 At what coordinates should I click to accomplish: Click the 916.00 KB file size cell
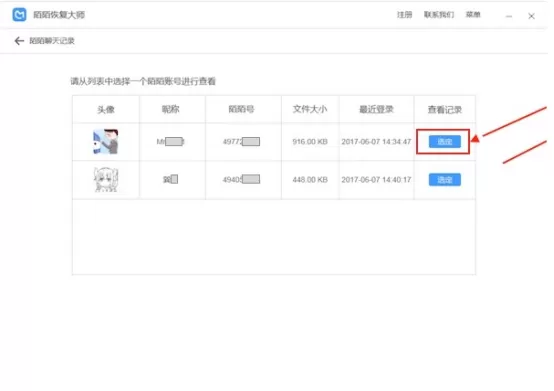tap(310, 142)
